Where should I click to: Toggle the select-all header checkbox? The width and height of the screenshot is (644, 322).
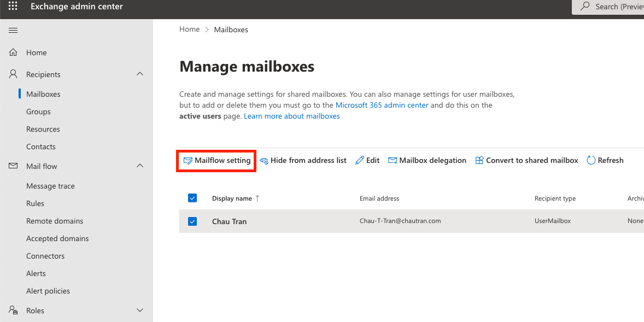coord(192,198)
